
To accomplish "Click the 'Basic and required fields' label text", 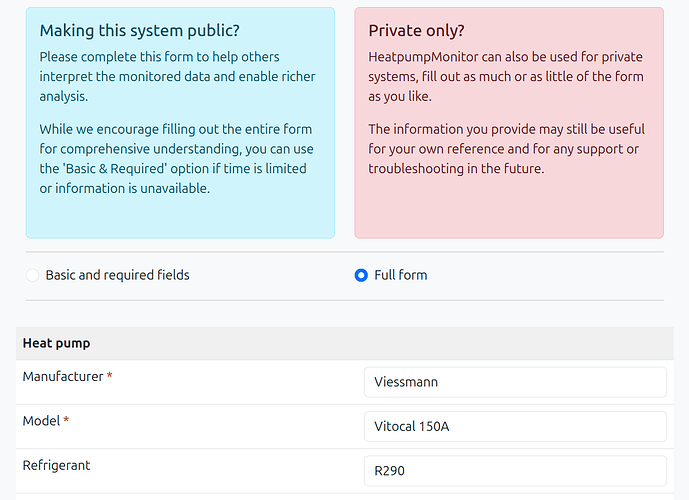I will tap(117, 275).
